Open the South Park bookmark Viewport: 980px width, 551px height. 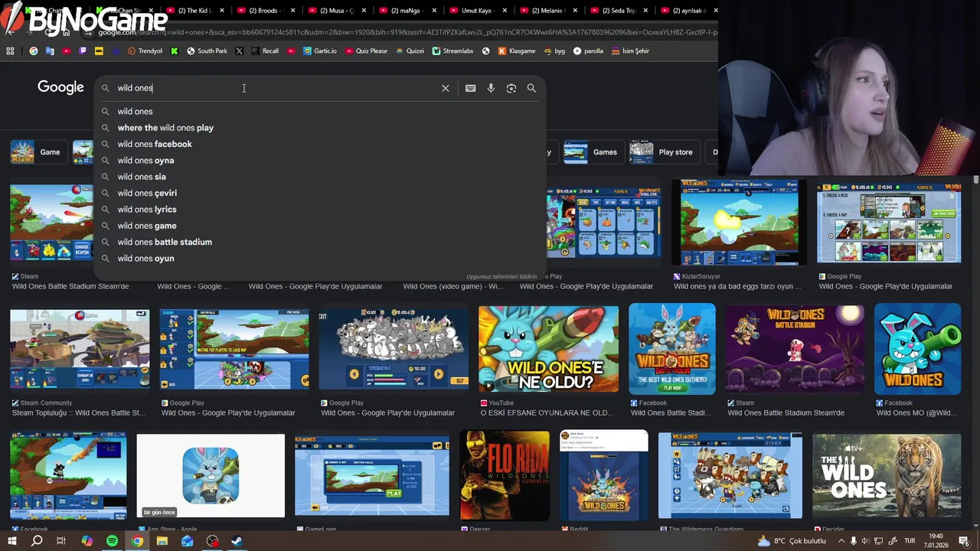[x=207, y=51]
